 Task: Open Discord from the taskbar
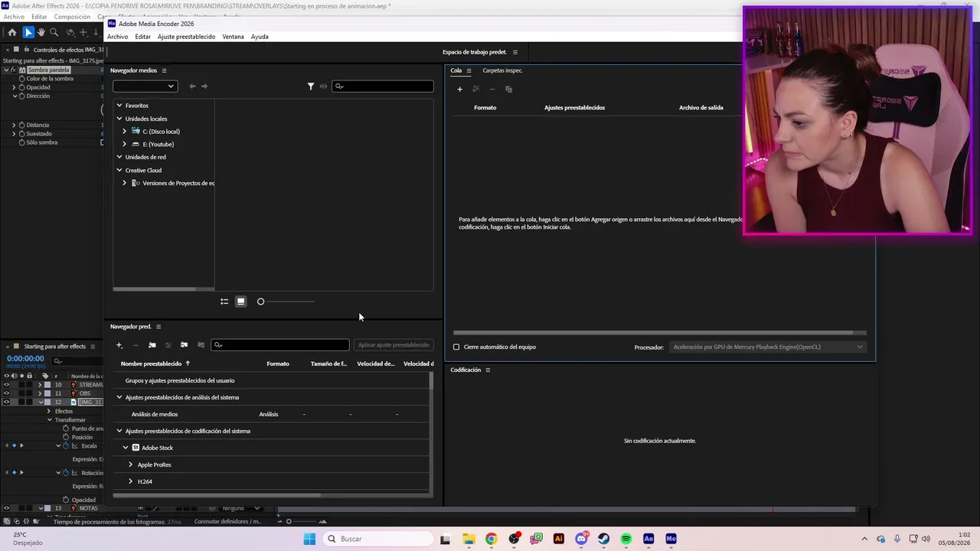tap(582, 539)
